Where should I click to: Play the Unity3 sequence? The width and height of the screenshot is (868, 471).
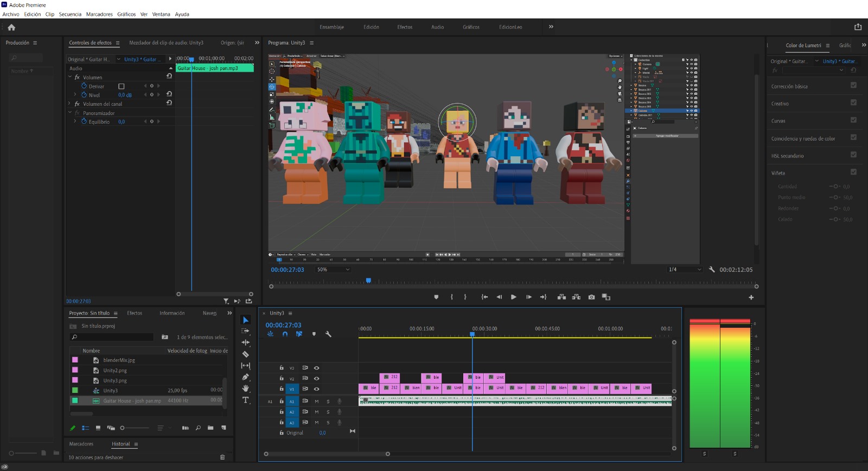(x=514, y=297)
